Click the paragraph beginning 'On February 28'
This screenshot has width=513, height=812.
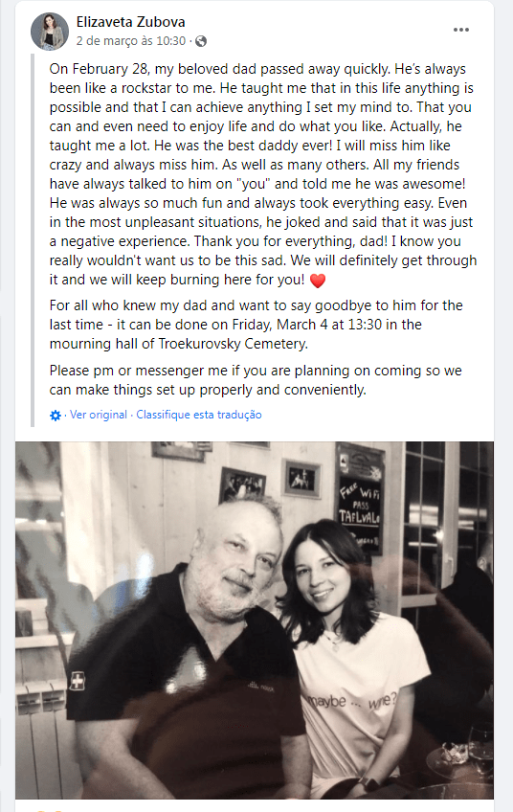263,174
